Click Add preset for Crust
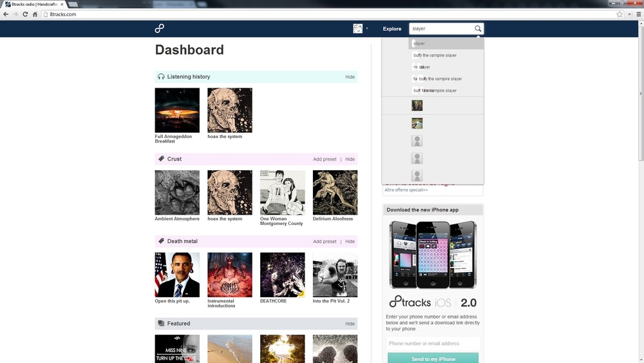The image size is (644, 363). coord(325,159)
